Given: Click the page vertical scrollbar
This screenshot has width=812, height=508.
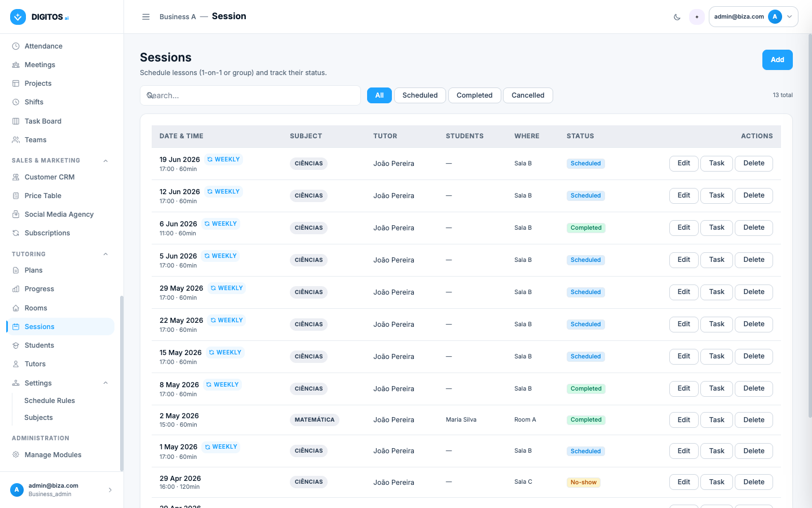Looking at the screenshot, I should click(810, 226).
